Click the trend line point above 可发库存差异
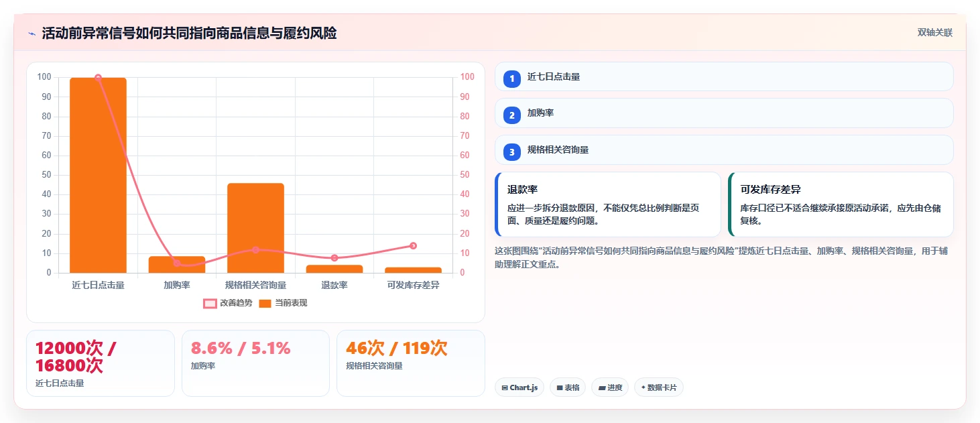Screen dimensions: 980x423 point(413,246)
